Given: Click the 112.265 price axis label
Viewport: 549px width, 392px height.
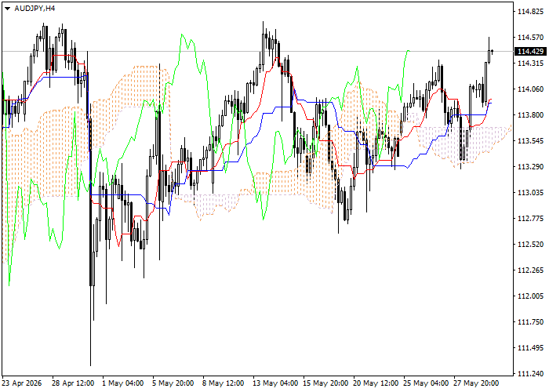Looking at the screenshot, I should tap(530, 270).
